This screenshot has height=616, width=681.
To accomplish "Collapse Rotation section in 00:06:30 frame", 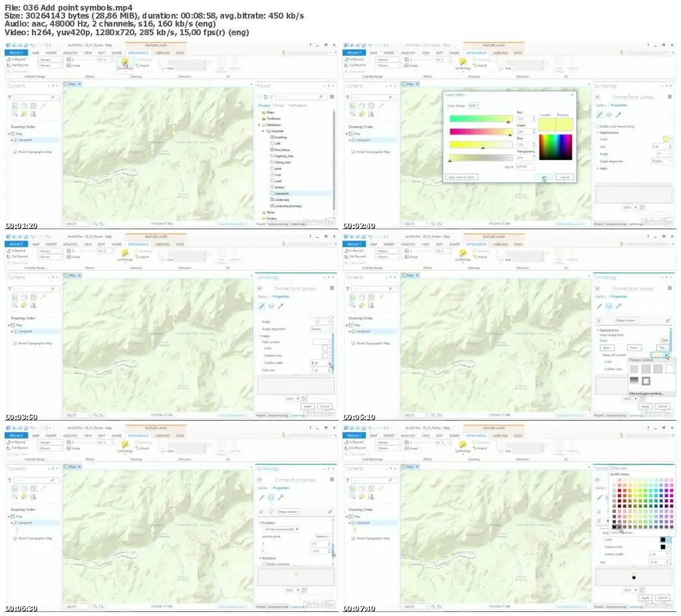I will pos(260,558).
